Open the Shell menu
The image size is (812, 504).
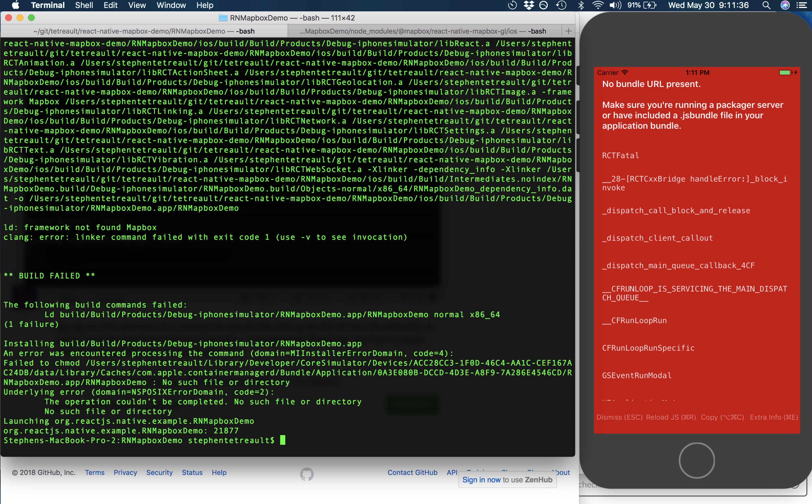pyautogui.click(x=84, y=5)
